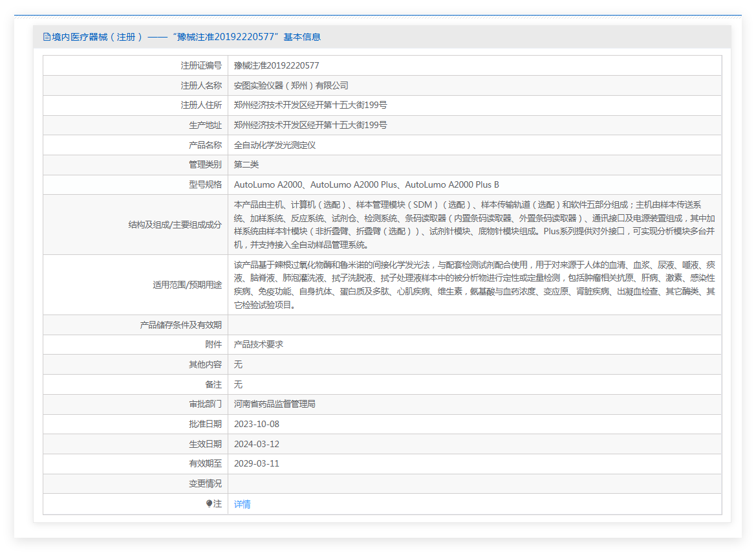Image resolution: width=756 pixels, height=552 pixels.
Task: Select approval department 河南省药品监督管理局
Action: tap(275, 404)
